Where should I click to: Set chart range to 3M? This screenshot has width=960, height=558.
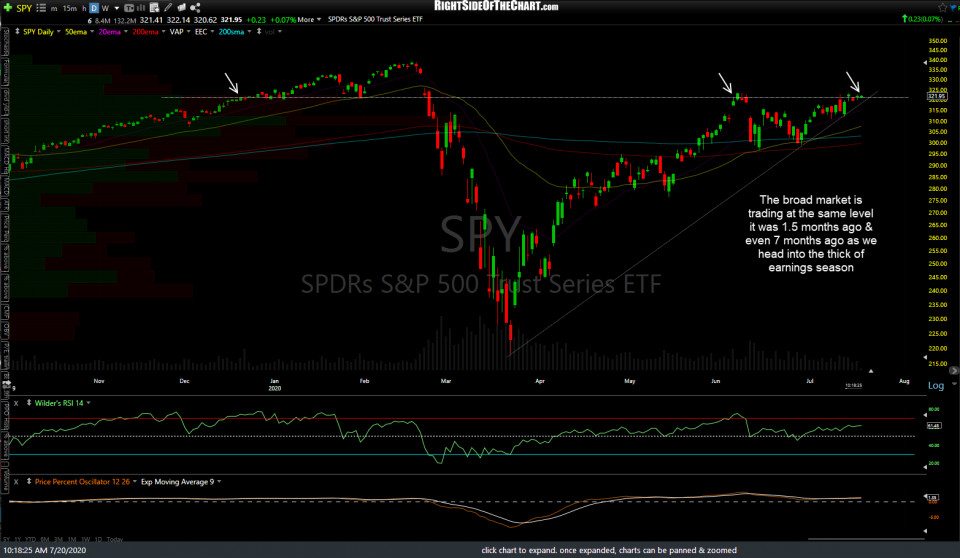58,539
